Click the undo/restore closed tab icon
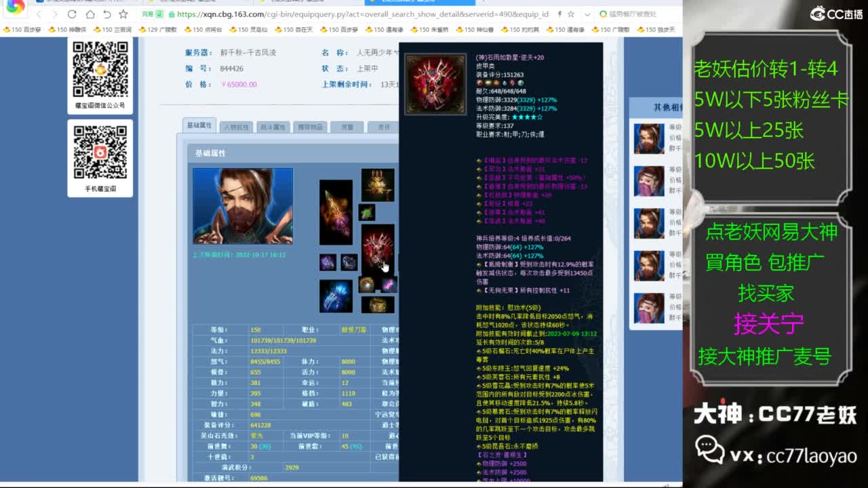 point(106,14)
